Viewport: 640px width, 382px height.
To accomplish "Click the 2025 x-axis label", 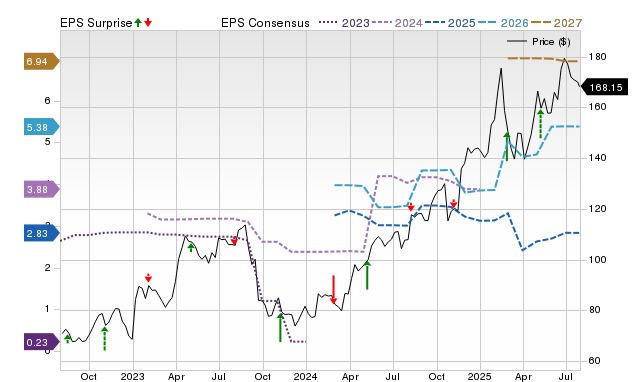I will tap(480, 376).
